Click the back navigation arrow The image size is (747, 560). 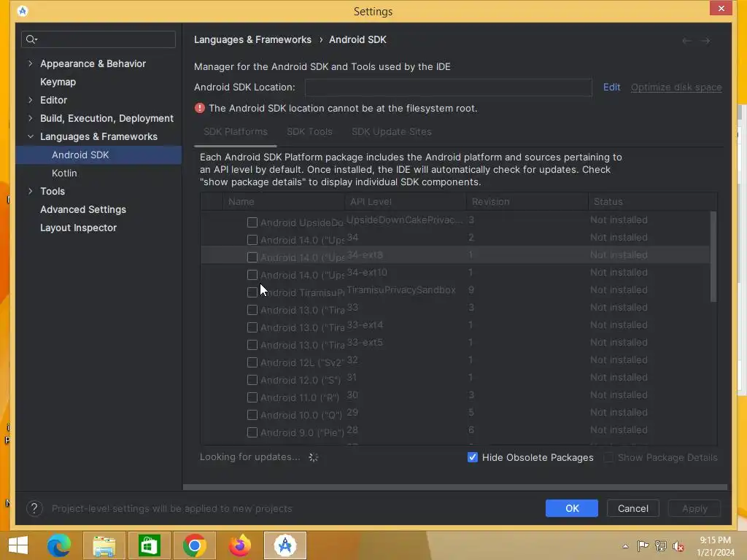(686, 41)
